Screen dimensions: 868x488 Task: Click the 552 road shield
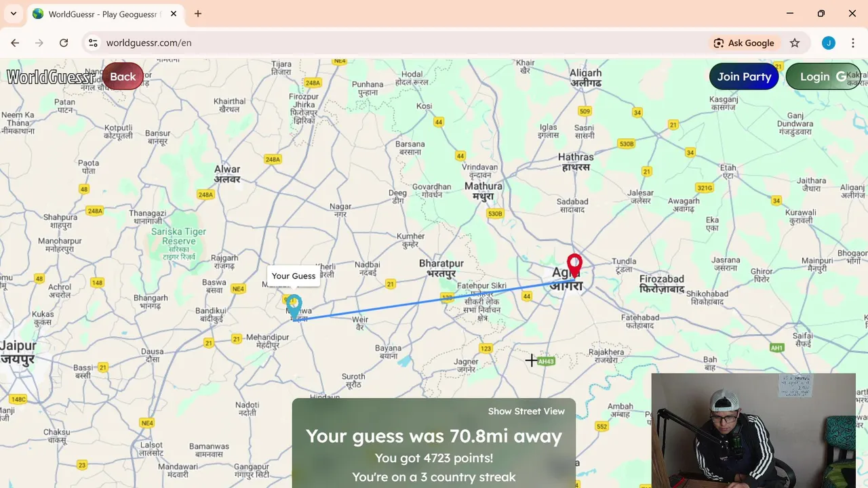(x=601, y=426)
